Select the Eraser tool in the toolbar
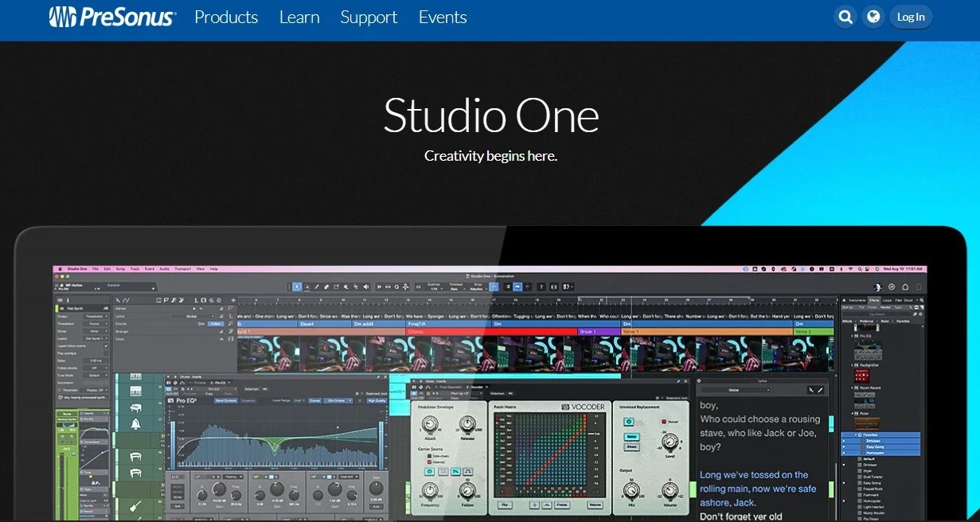 click(x=326, y=285)
